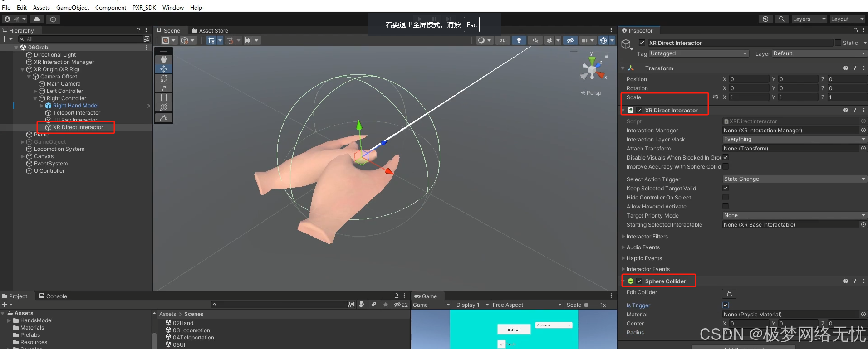Click the Position X input field
Image resolution: width=868 pixels, height=349 pixels.
point(749,79)
